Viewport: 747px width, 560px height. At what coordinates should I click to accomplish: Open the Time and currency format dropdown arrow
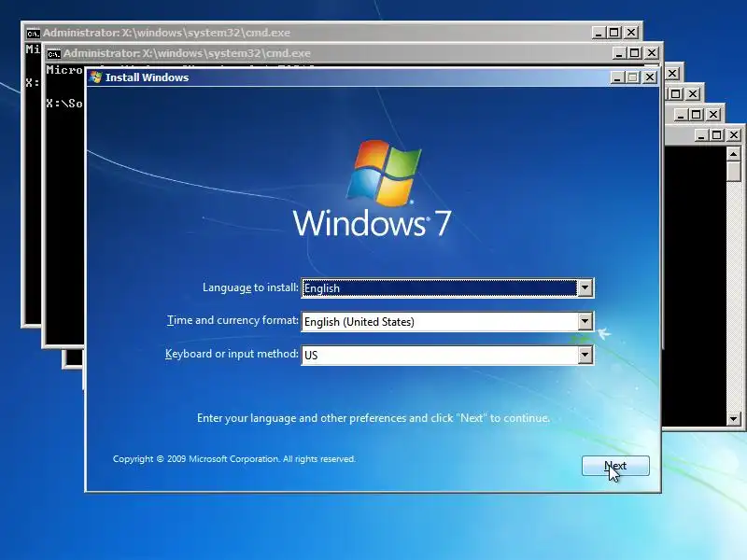click(x=585, y=321)
